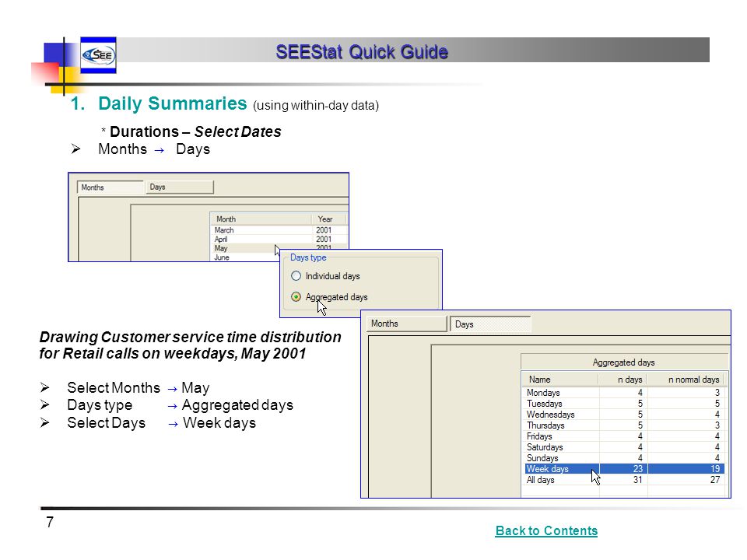Click the 2001 year cell for April
Viewport: 747px width, 560px height.
(324, 239)
